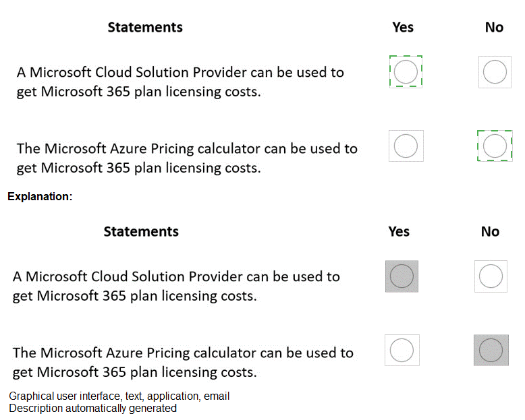
Task: Click the Yes header below Explanation
Action: click(399, 231)
